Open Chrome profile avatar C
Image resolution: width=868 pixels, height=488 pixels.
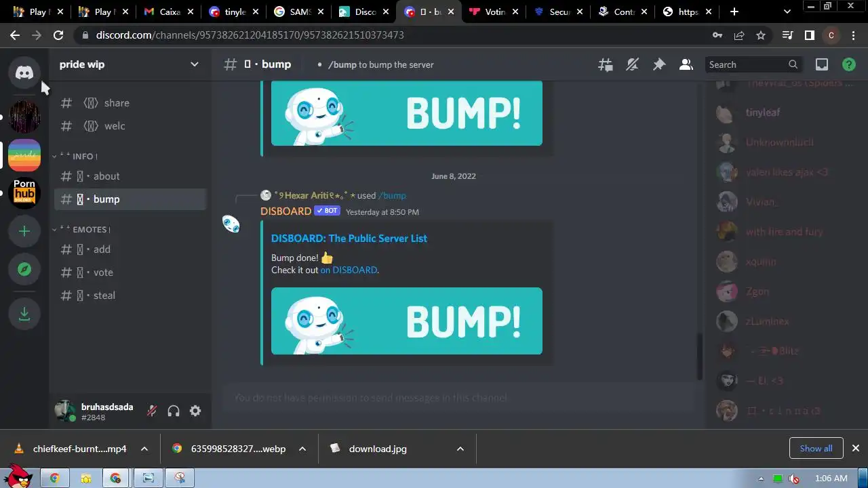(831, 35)
